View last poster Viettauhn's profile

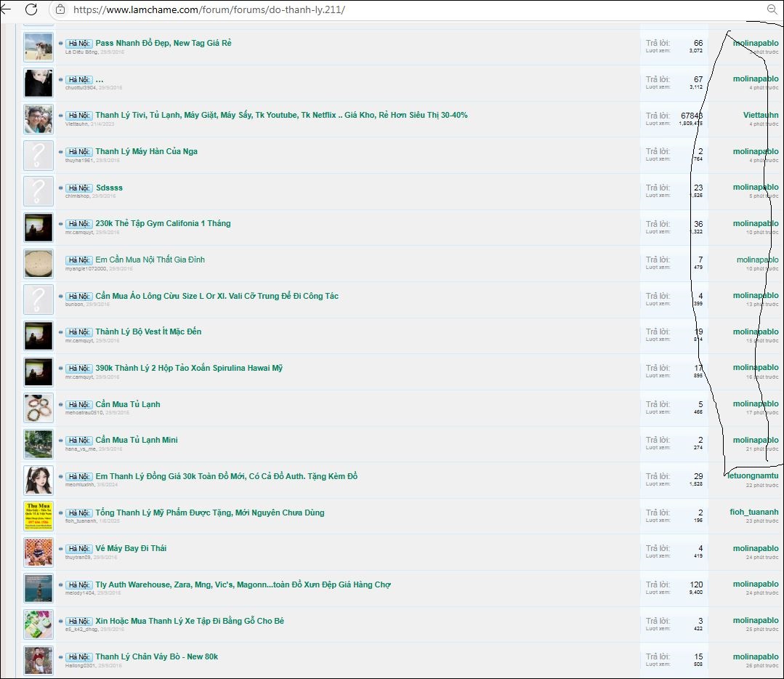[x=760, y=115]
